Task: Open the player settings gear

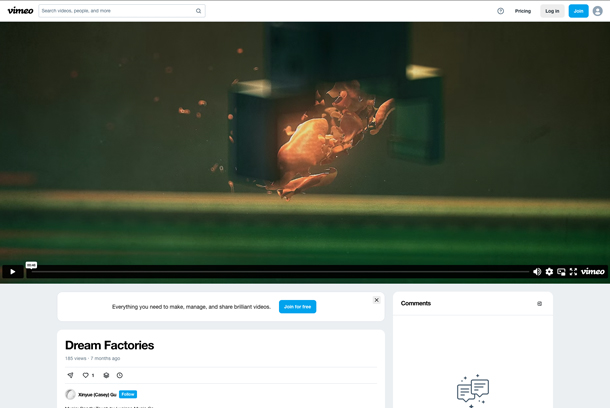Action: [549, 271]
